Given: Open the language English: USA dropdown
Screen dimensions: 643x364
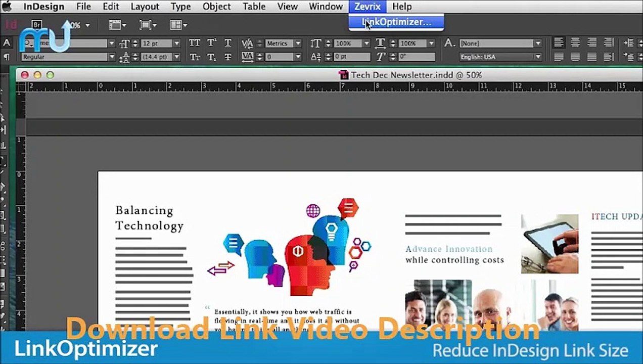Looking at the screenshot, I should [538, 57].
